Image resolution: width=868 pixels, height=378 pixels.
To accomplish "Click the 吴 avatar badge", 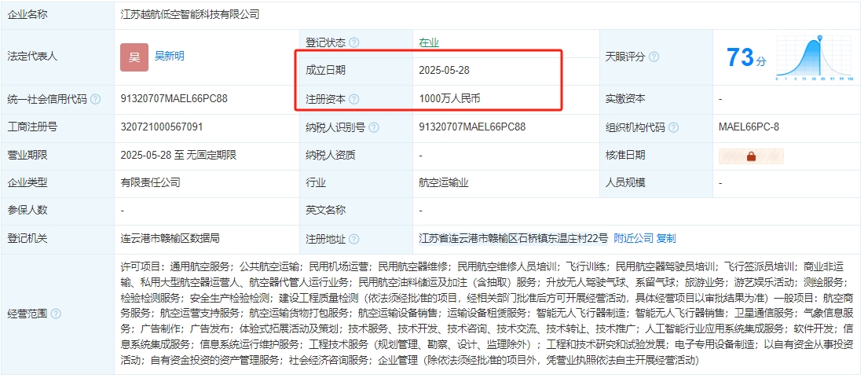I will pos(134,57).
